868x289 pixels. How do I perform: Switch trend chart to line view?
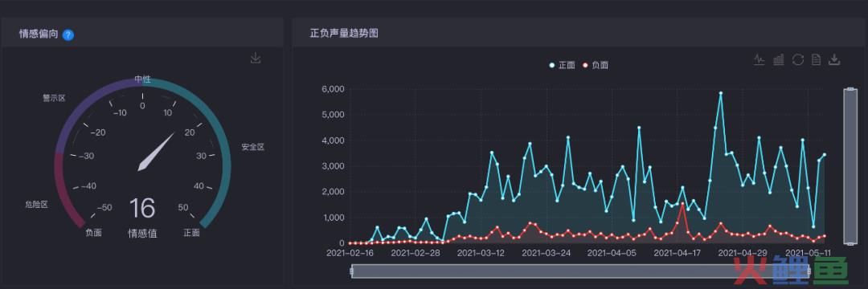759,59
